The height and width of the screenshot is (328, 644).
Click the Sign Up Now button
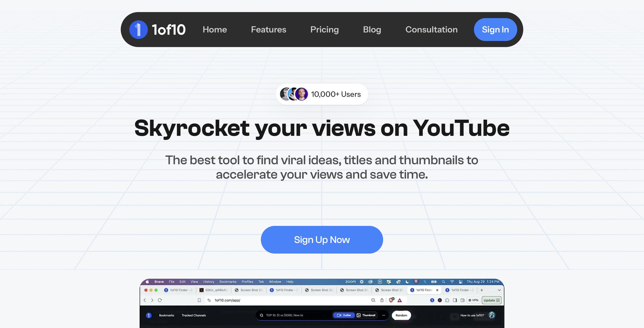pyautogui.click(x=322, y=239)
